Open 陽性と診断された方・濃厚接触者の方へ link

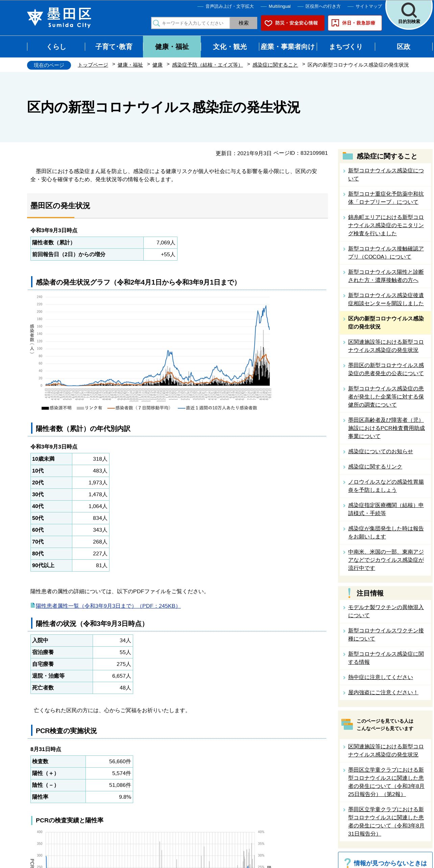(x=386, y=276)
